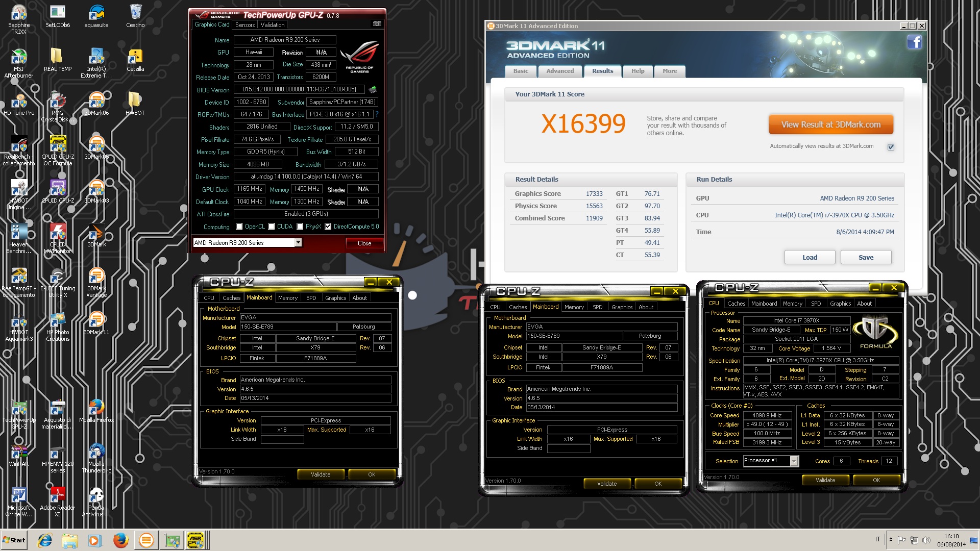Toggle the CUDA checkbox in GPU-Z
Viewport: 980px width, 551px height.
click(272, 227)
